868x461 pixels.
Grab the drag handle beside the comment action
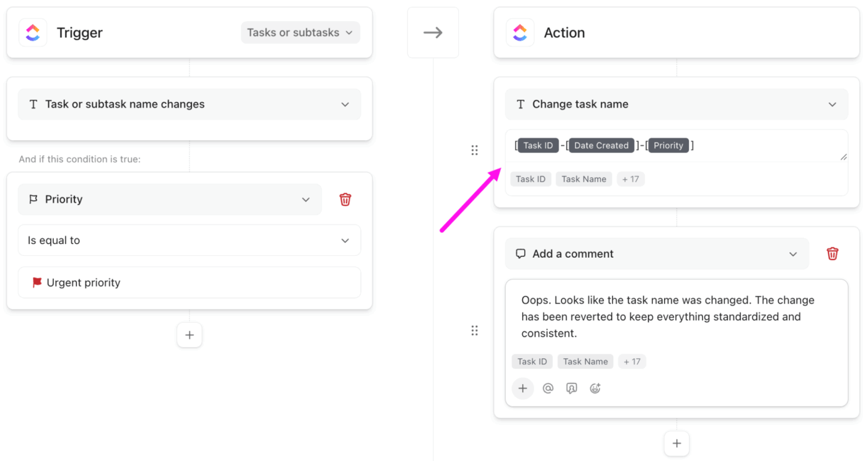pyautogui.click(x=474, y=330)
